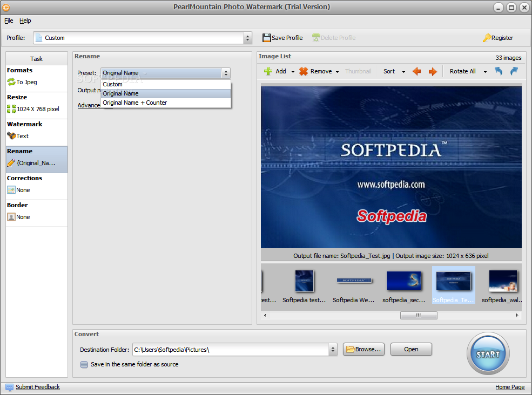This screenshot has width=532, height=395.
Task: Open the Profile Custom dropdown
Action: tap(247, 38)
